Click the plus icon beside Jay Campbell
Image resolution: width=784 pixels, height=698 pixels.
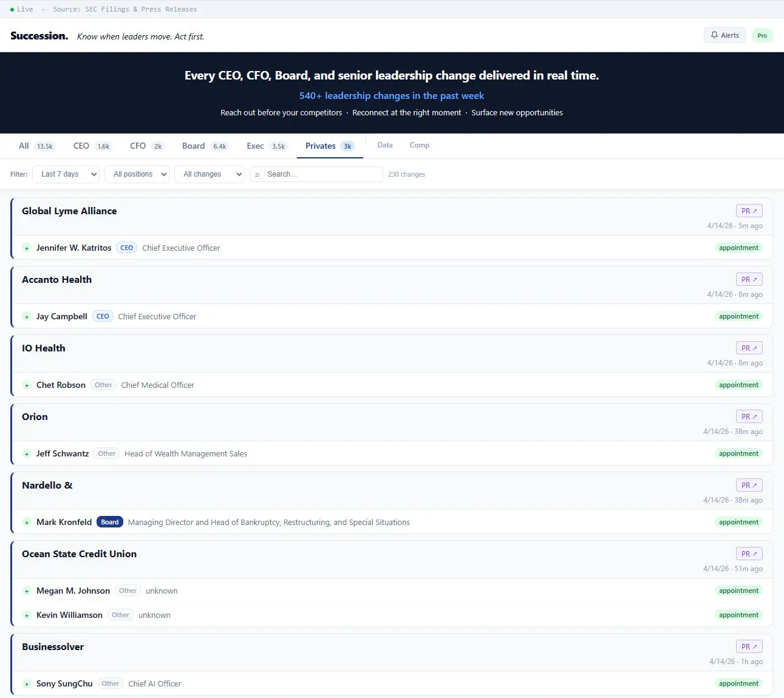[x=27, y=316]
